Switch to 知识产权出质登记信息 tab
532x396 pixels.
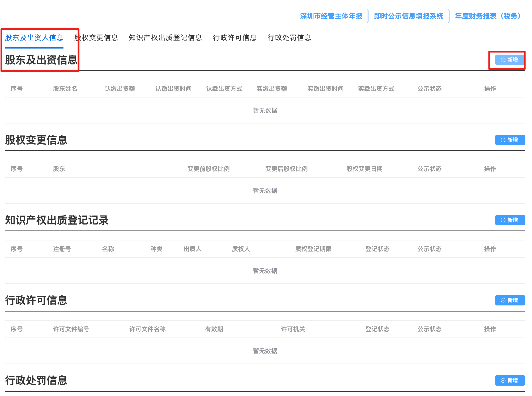165,38
